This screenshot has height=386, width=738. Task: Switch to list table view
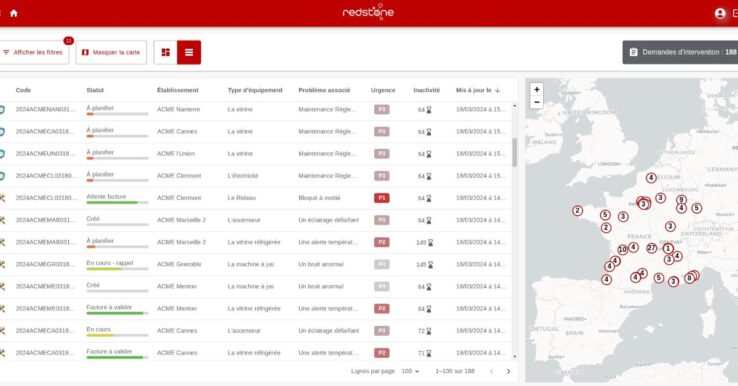189,52
